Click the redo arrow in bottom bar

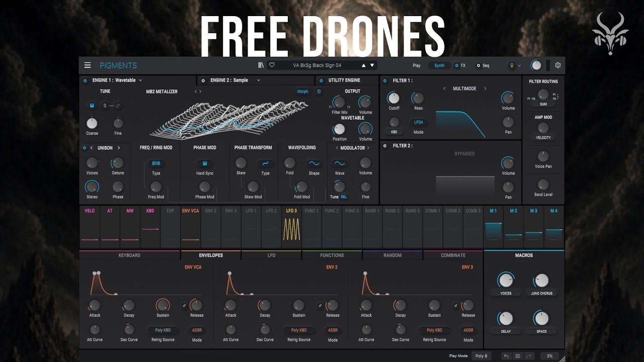(x=529, y=356)
